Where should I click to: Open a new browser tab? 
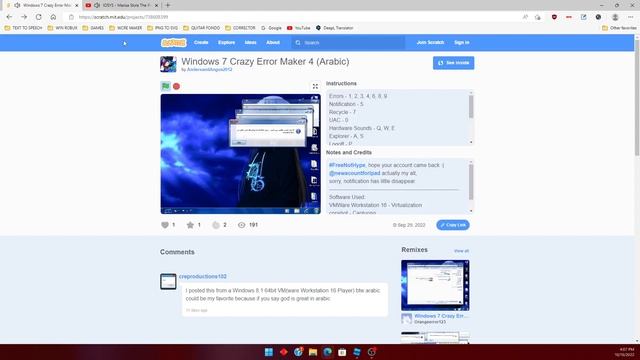pos(168,5)
